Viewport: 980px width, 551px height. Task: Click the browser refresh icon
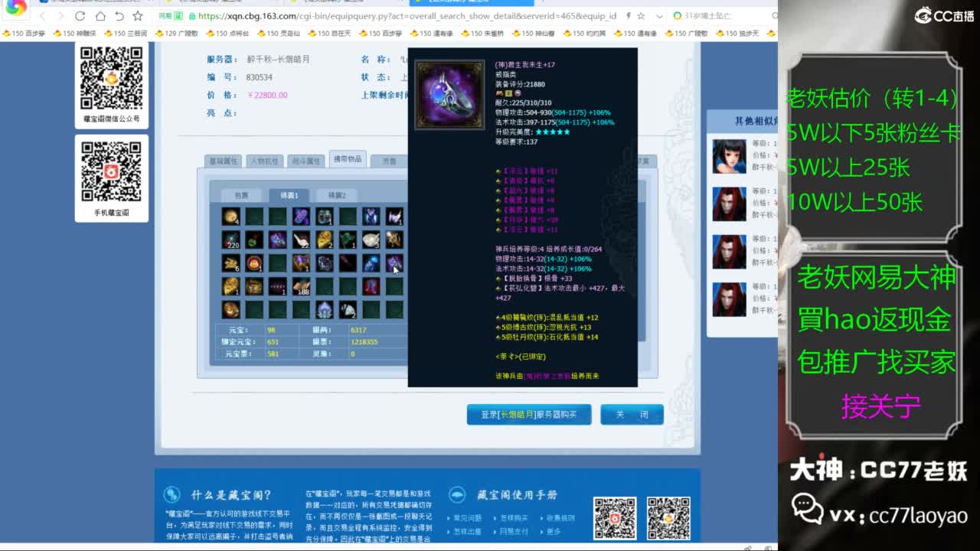(x=80, y=16)
